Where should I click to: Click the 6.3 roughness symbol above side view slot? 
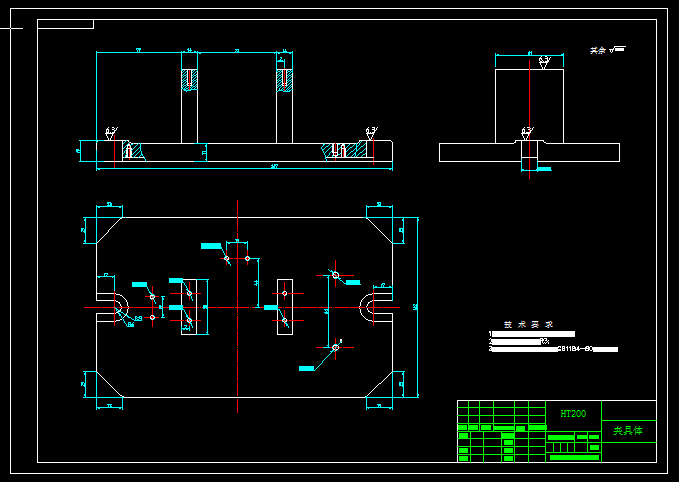point(527,133)
